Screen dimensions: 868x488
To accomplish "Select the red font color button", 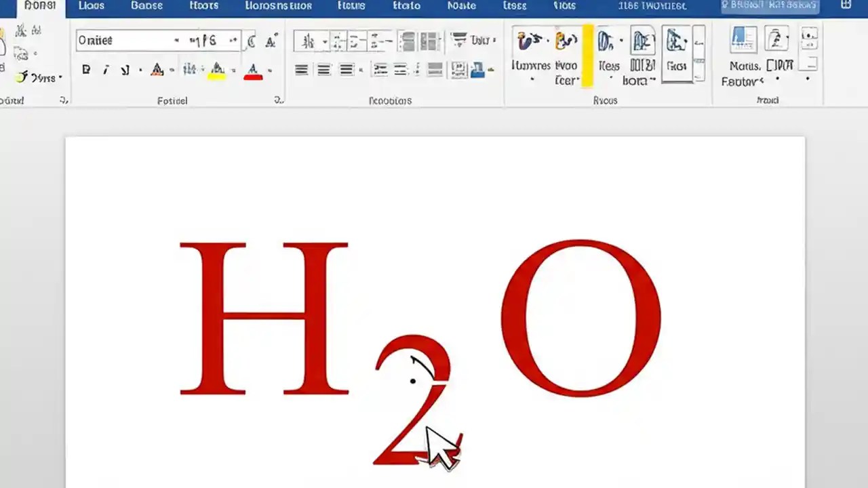I will pos(253,69).
